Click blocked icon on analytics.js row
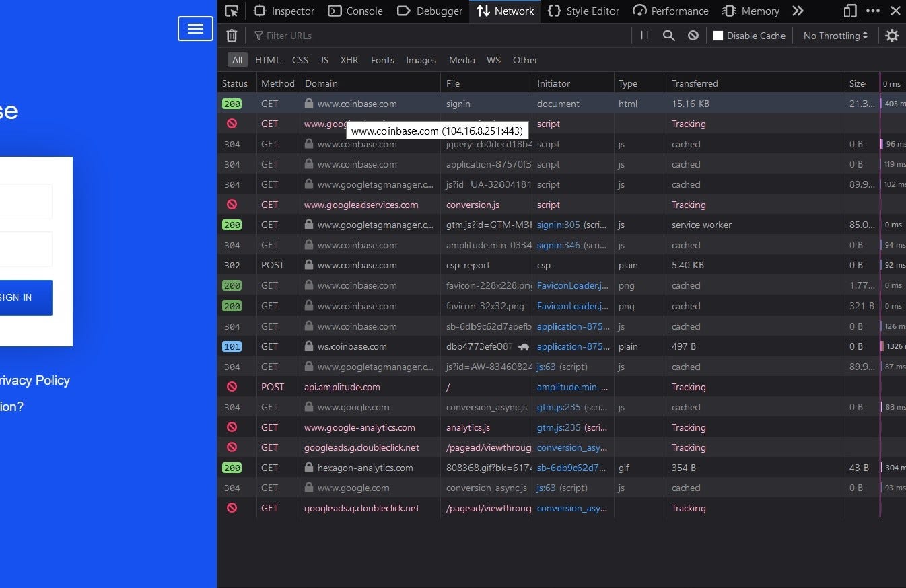This screenshot has height=588, width=906. (232, 427)
